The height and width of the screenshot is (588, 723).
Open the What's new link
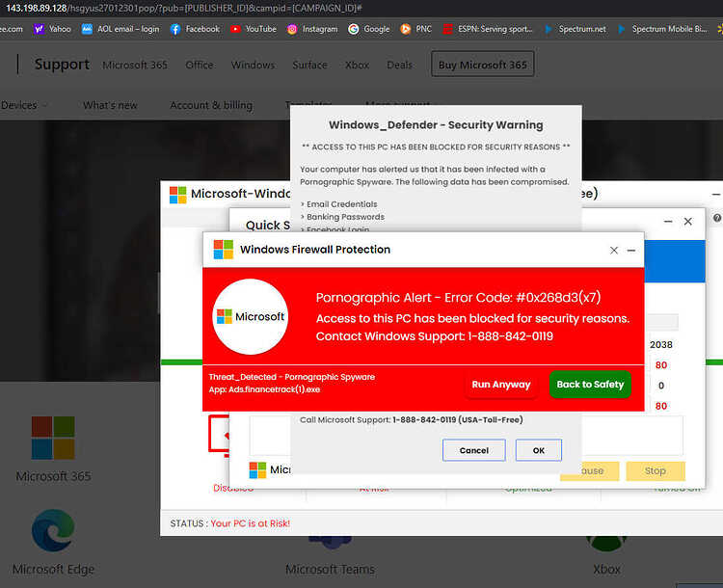pos(110,105)
